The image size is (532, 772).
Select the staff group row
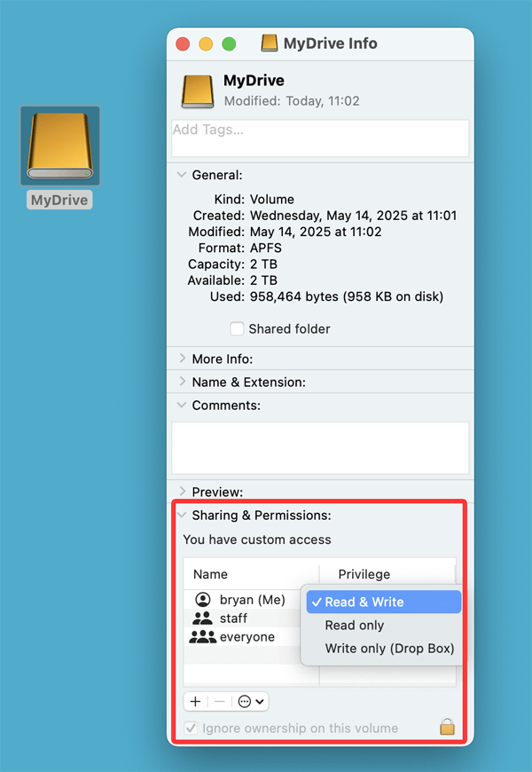233,618
